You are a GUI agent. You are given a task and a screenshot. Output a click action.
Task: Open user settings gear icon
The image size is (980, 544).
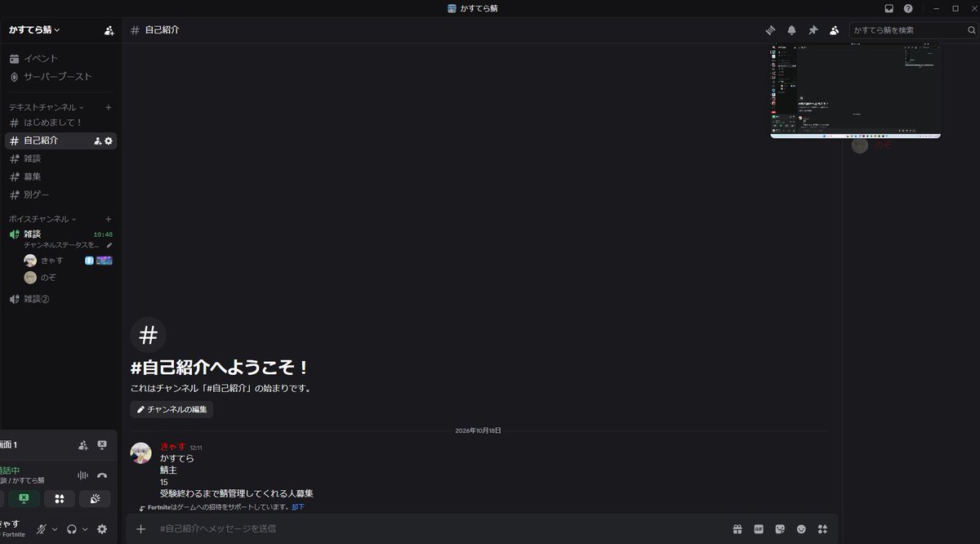pos(102,529)
